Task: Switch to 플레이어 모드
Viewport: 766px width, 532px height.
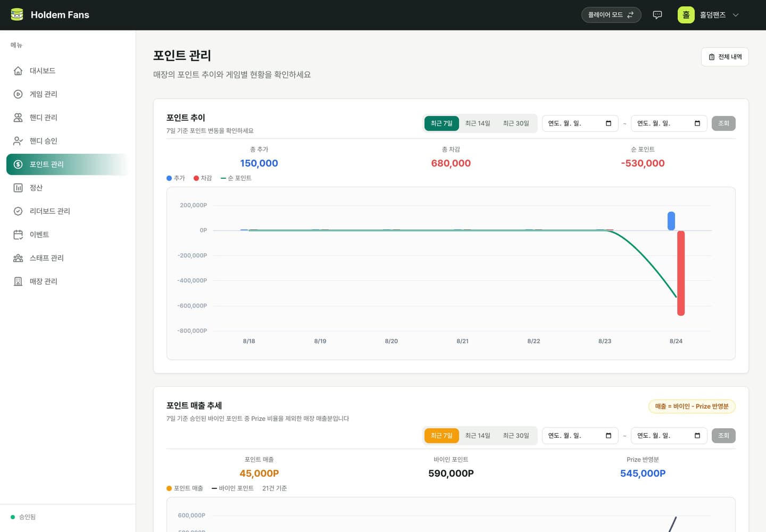Action: 611,15
